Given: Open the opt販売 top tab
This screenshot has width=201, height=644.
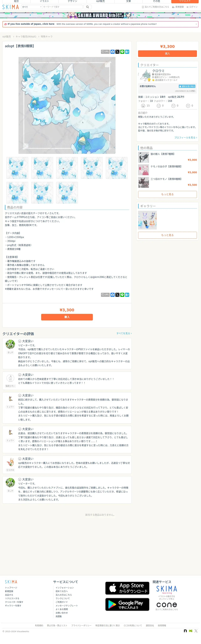Looking at the screenshot, I should 100,1.
